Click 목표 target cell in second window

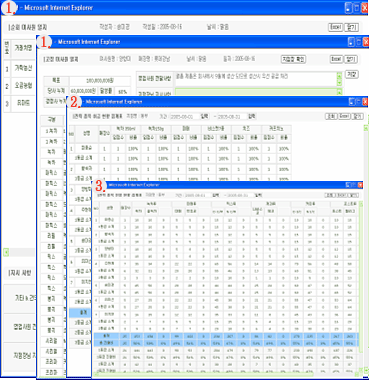coord(56,81)
